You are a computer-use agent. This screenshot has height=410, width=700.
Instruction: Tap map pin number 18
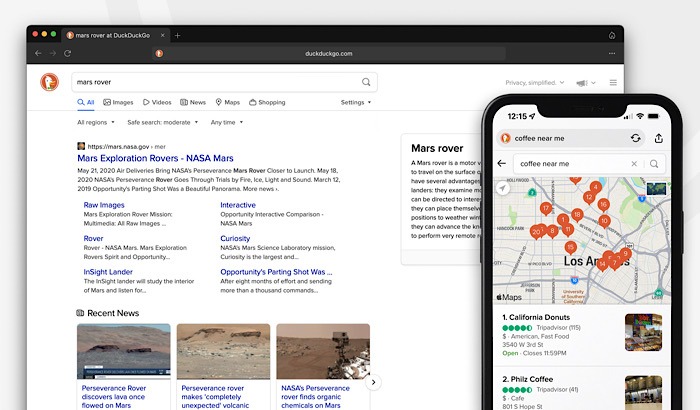[577, 215]
